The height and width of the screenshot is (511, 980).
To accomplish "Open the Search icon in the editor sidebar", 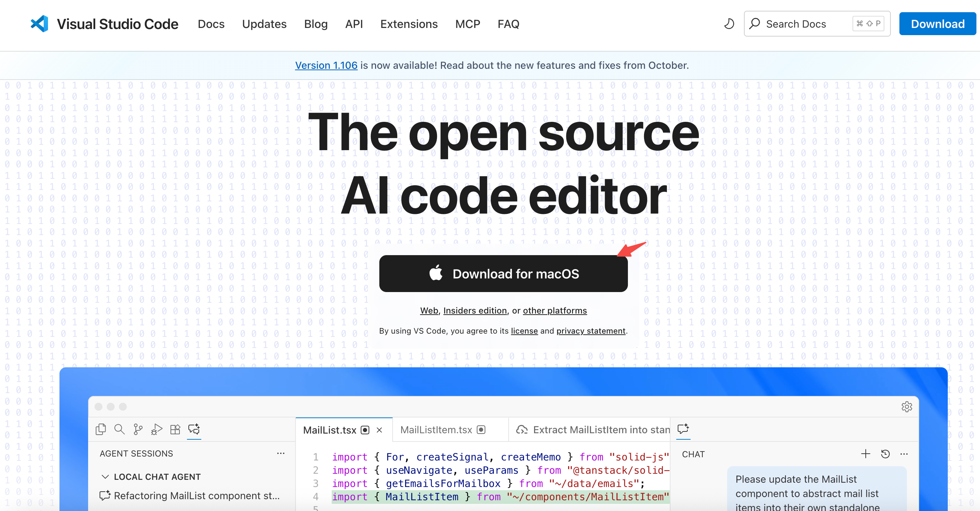I will [120, 429].
